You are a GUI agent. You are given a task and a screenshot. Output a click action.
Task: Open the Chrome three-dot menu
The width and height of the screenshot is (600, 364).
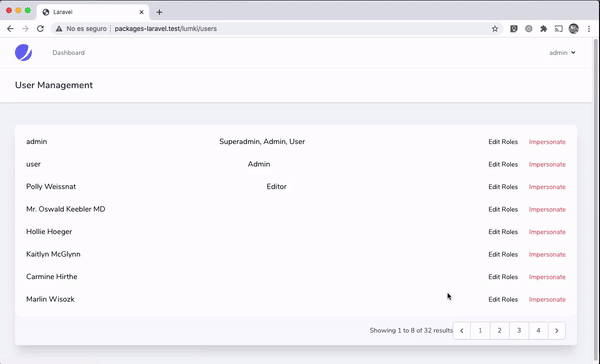click(x=589, y=29)
